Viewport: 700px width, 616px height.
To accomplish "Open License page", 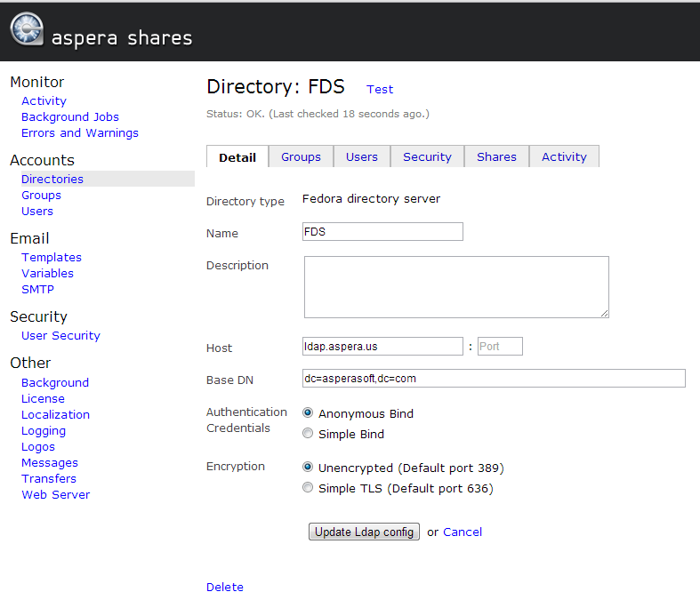I will point(43,399).
